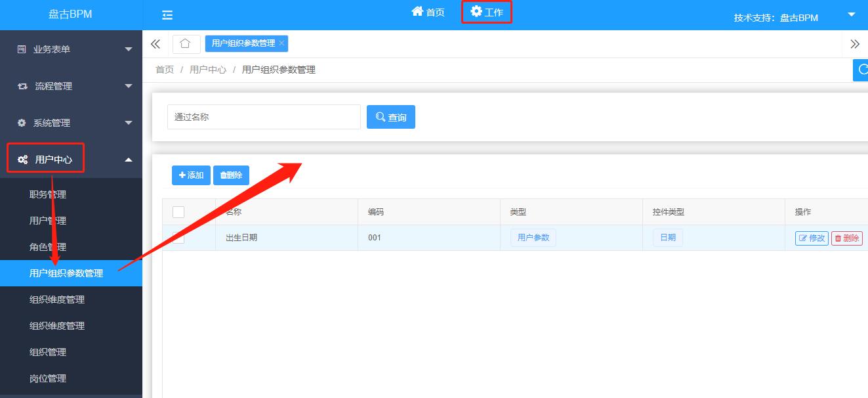Open 用户管理 in the sidebar
Viewport: 868px width, 398px height.
click(71, 221)
